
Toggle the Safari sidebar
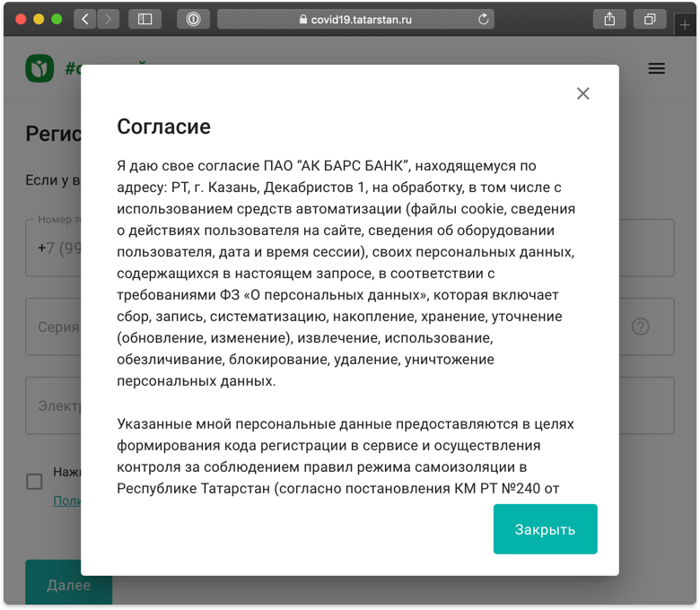[x=144, y=19]
